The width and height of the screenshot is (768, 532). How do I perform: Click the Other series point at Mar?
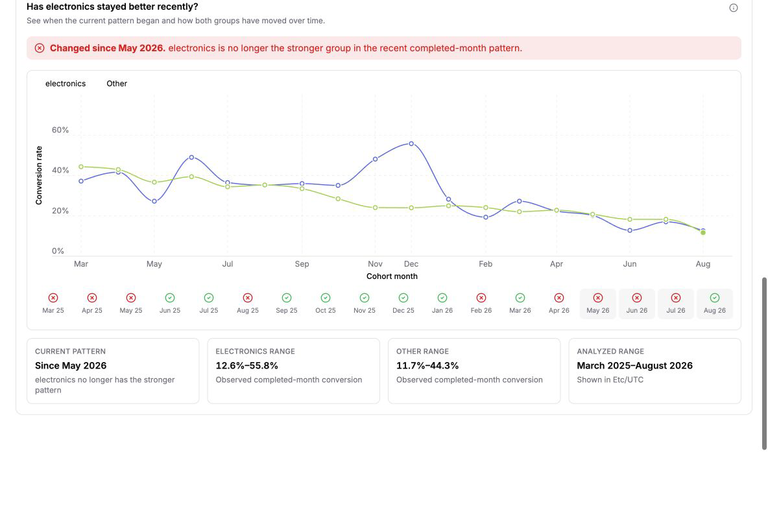pos(81,167)
